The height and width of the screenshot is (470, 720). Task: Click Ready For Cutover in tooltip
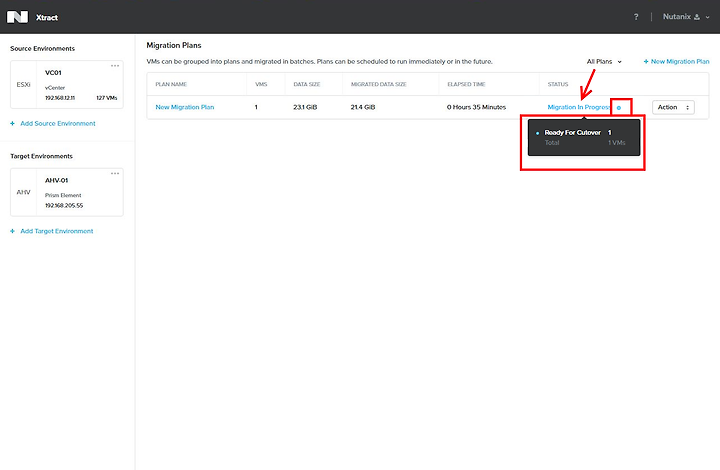tap(573, 133)
